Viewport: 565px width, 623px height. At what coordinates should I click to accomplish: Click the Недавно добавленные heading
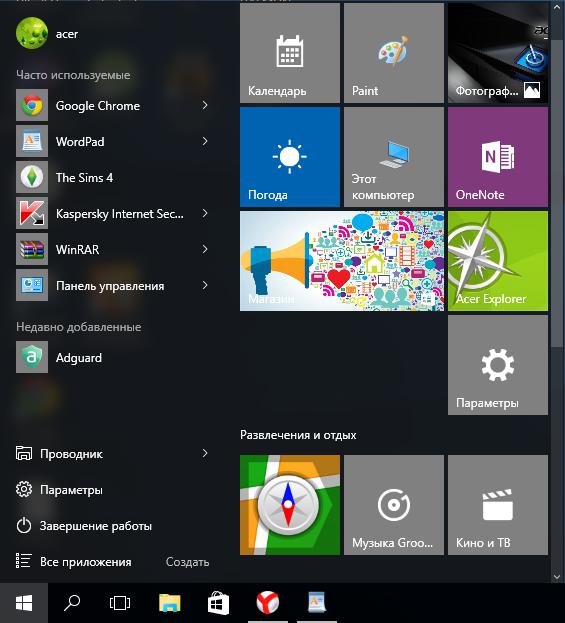(x=79, y=327)
